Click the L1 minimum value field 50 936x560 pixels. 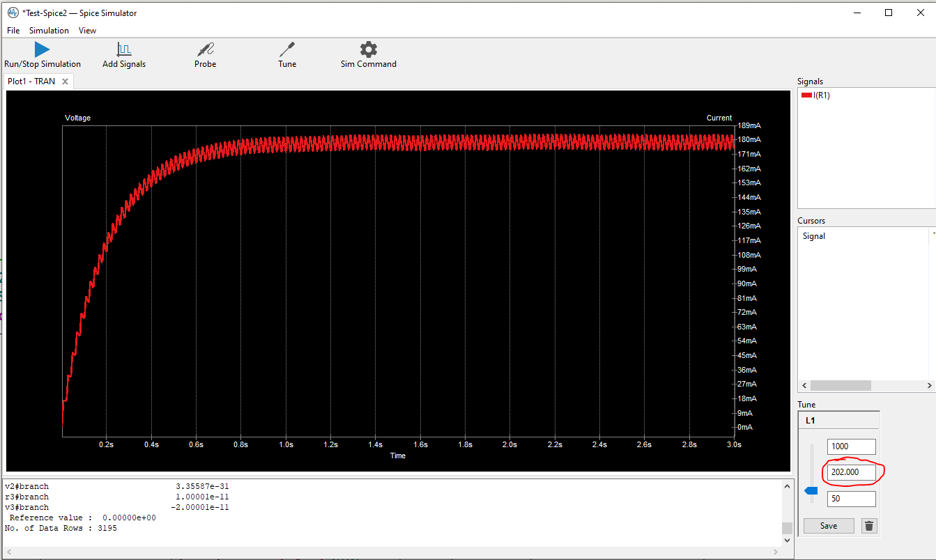coord(851,499)
